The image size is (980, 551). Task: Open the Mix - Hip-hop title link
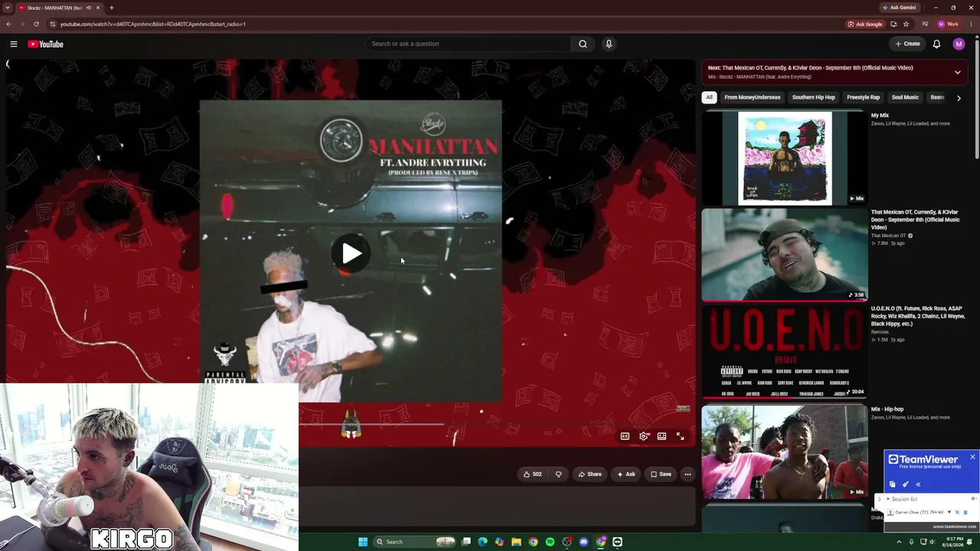point(887,409)
